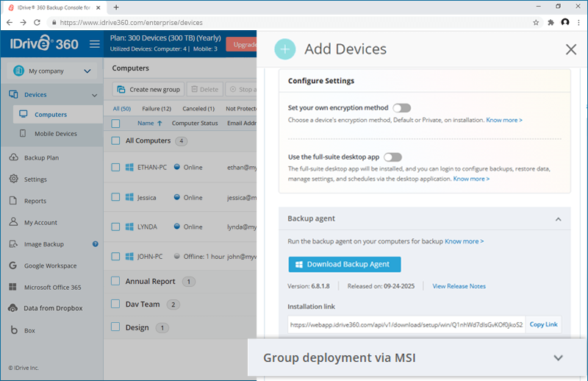Click Download Backup Agent button

344,264
